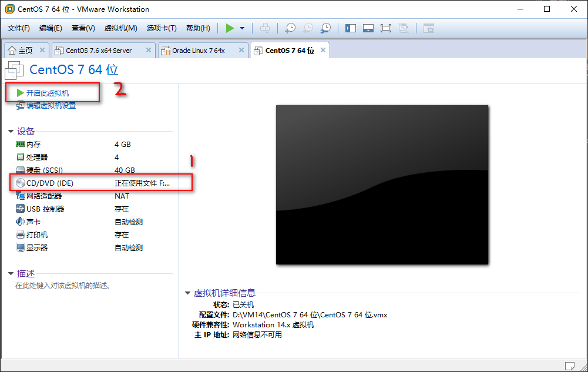Open the 文件(F) menu
588x372 pixels.
coord(19,28)
